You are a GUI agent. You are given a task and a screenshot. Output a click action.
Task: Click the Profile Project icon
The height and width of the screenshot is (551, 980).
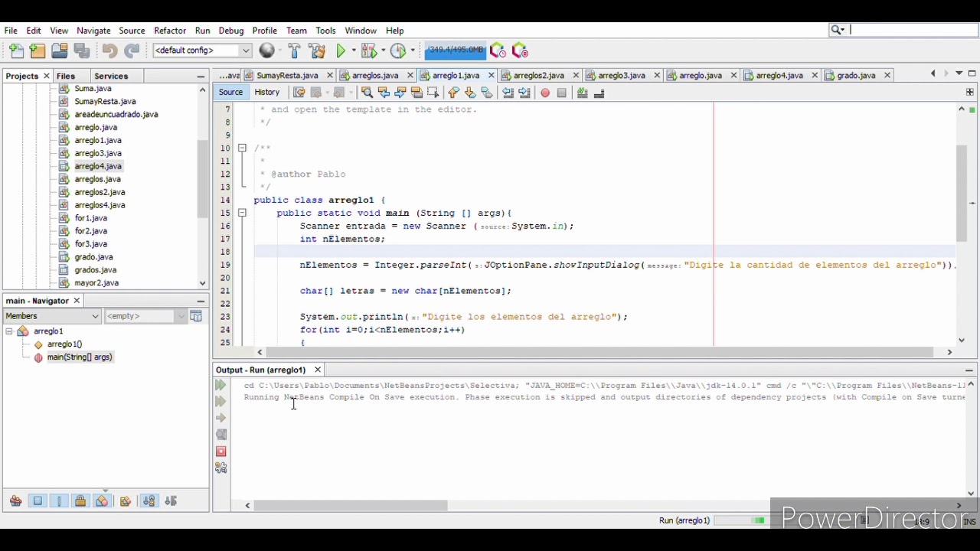tap(397, 51)
